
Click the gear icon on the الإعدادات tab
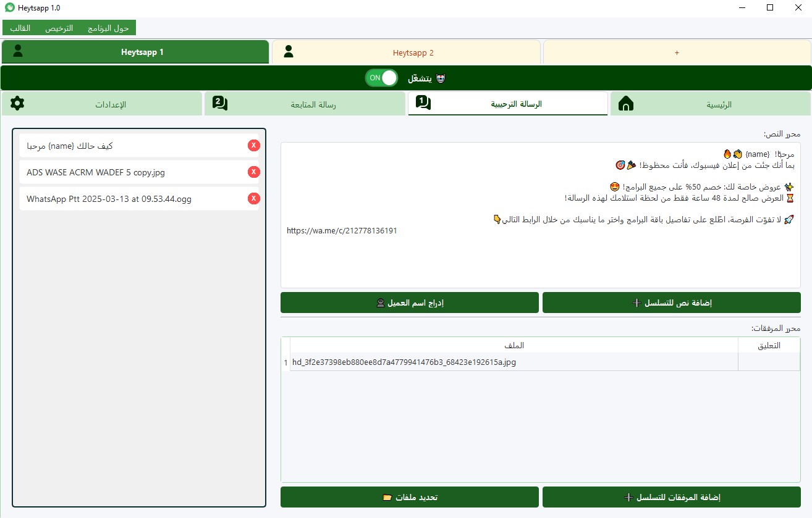[x=17, y=103]
